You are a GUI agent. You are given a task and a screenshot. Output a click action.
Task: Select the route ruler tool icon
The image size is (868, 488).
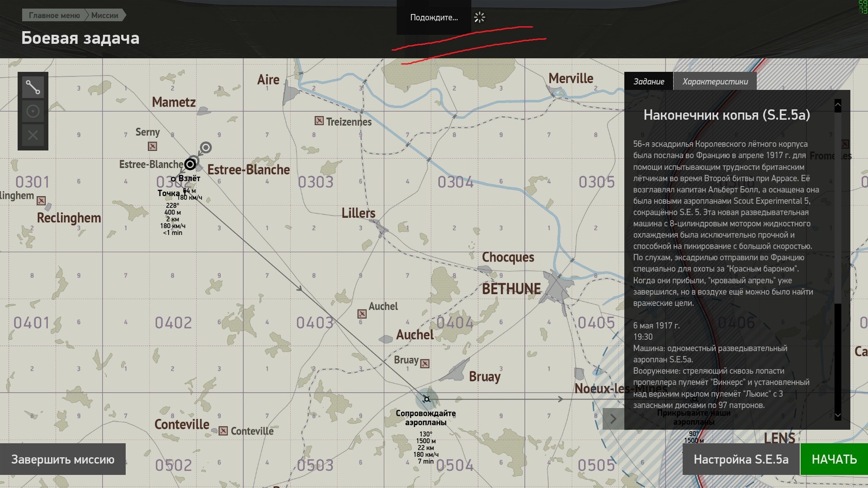[33, 87]
